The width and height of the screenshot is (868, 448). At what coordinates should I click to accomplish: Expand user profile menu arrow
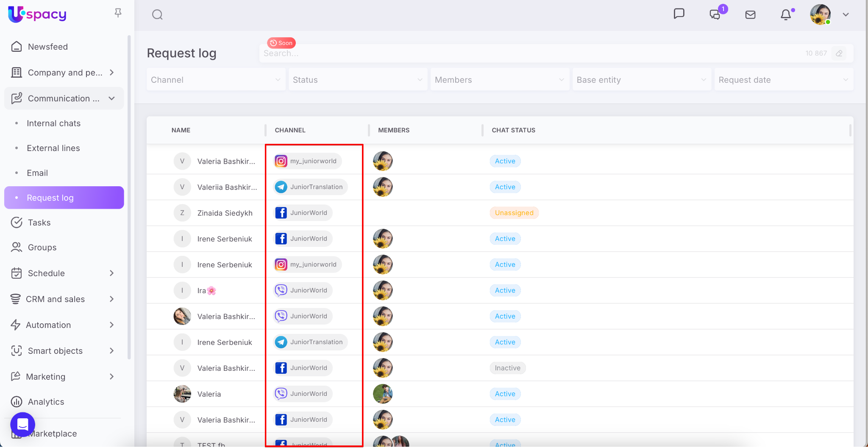click(x=846, y=15)
